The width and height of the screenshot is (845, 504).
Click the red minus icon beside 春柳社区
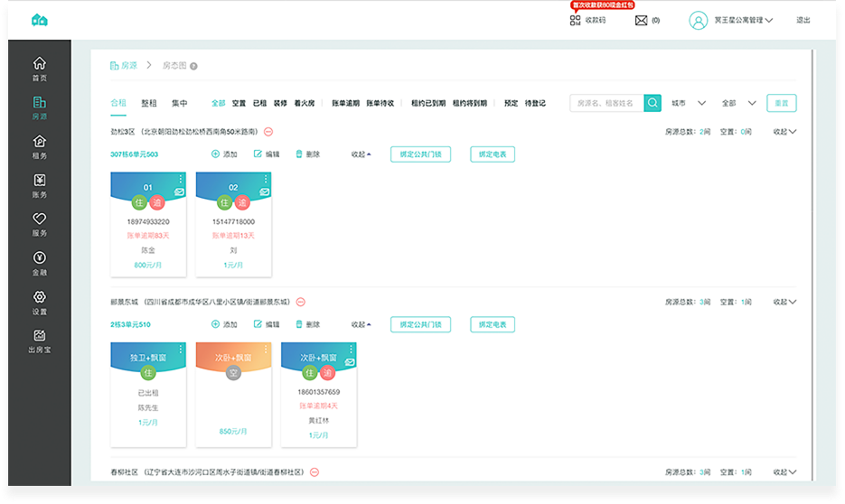click(x=315, y=471)
